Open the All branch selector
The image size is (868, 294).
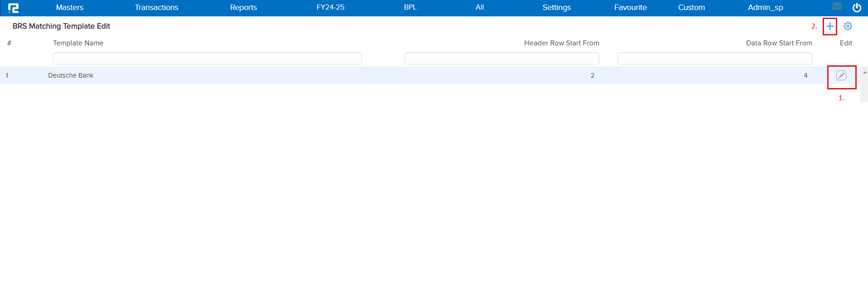coord(480,8)
